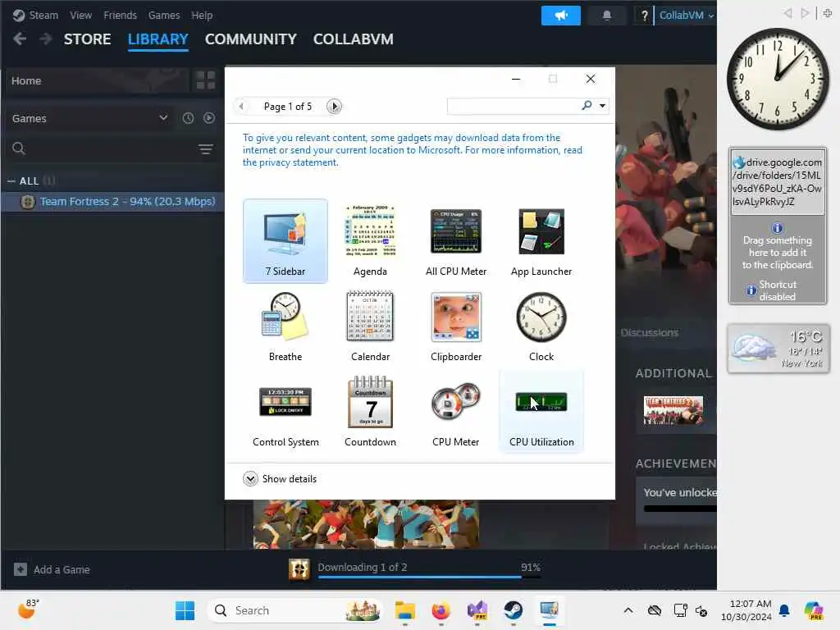Viewport: 840px width, 630px height.
Task: Open Steam announcements megaphone button
Action: 561,16
